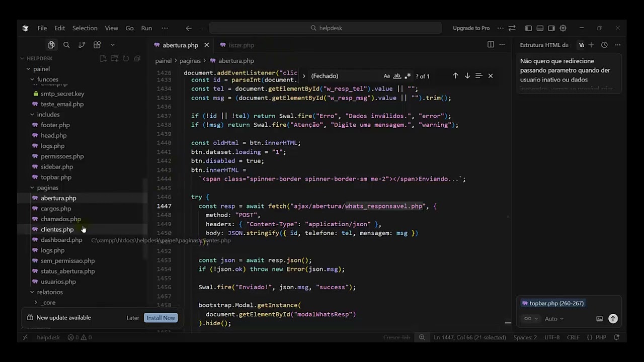The width and height of the screenshot is (644, 362).
Task: Open the agent mode infinity dropdown
Action: pyautogui.click(x=531, y=319)
